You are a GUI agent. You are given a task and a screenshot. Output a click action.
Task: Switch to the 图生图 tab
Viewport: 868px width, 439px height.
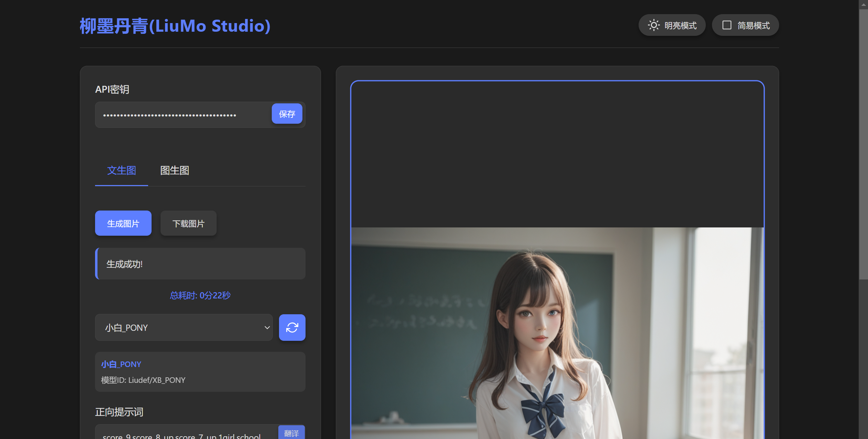tap(174, 170)
